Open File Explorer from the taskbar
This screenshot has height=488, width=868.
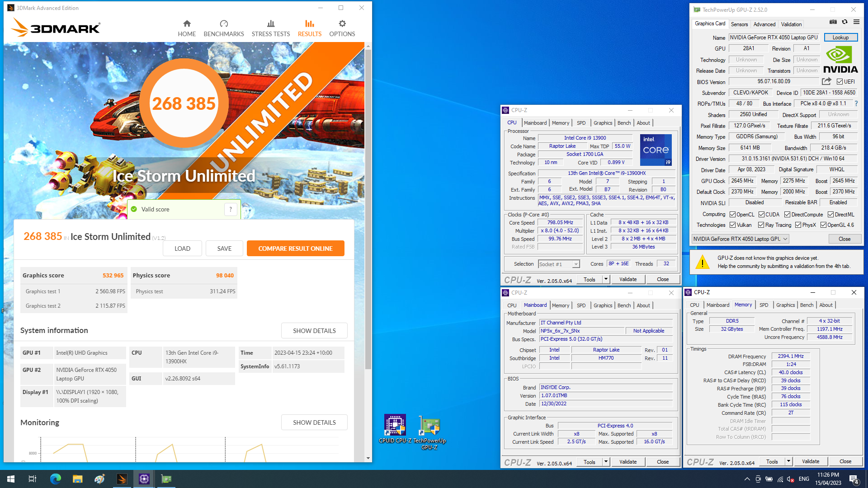point(77,479)
